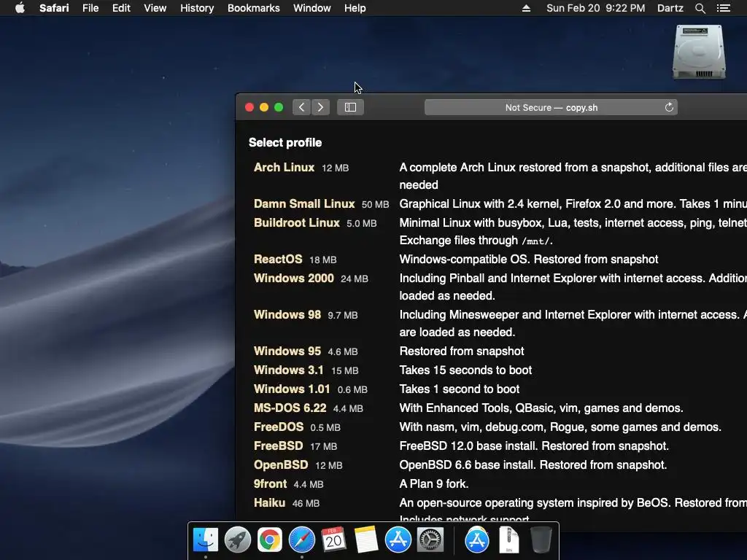This screenshot has height=560, width=747.
Task: Open the View menu
Action: click(x=155, y=8)
